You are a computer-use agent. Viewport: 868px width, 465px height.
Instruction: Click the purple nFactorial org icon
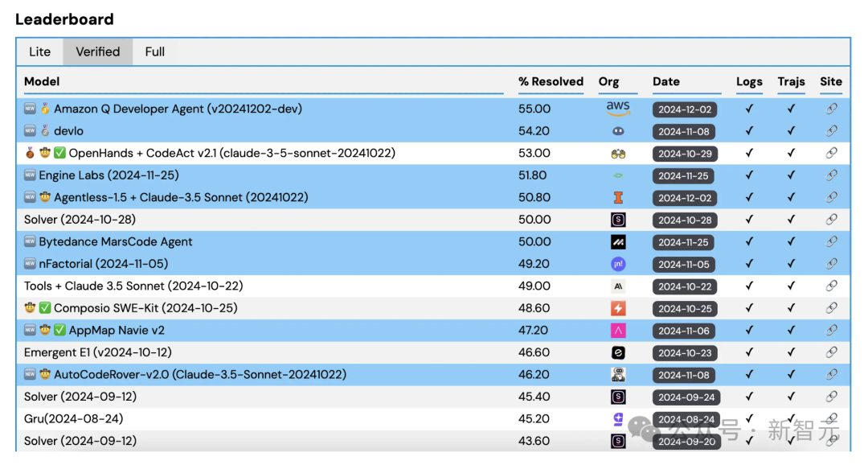point(616,264)
